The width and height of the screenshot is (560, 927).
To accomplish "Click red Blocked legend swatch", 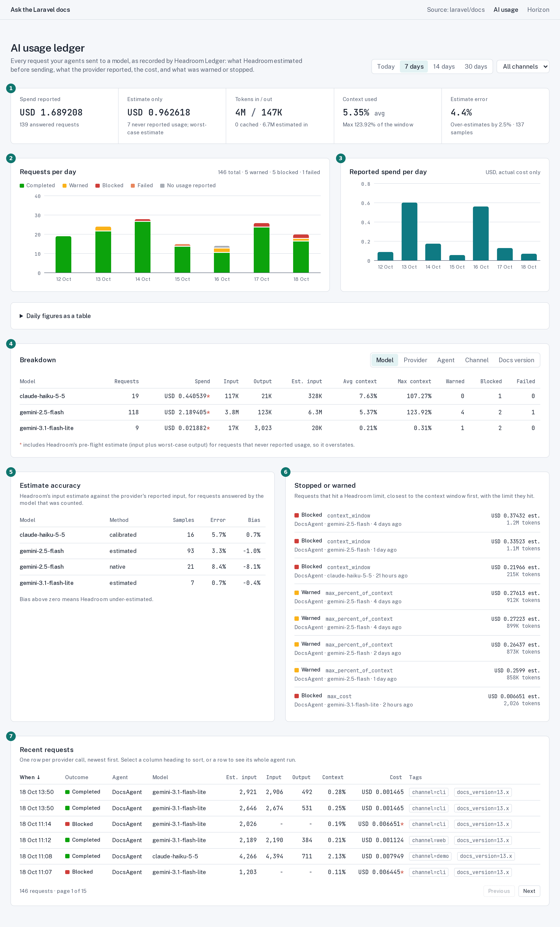I will [x=98, y=185].
